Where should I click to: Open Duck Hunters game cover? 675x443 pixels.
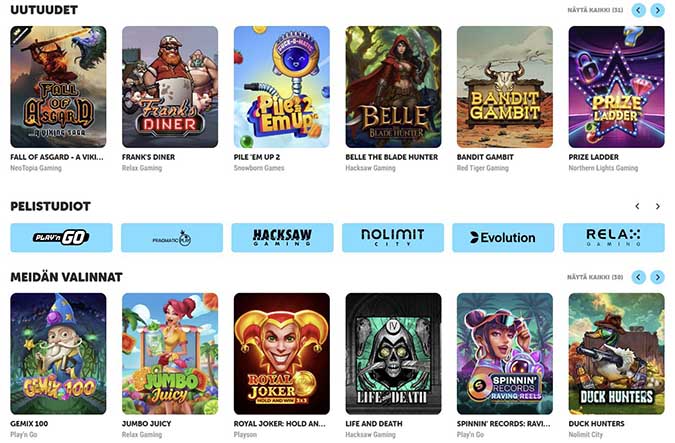pos(616,354)
